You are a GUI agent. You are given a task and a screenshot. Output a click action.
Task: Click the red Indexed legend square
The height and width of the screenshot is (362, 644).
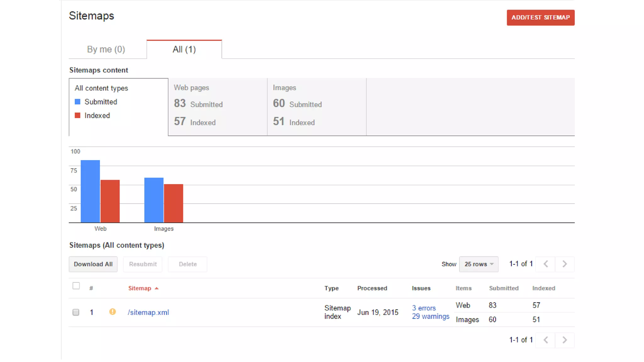[x=77, y=115]
